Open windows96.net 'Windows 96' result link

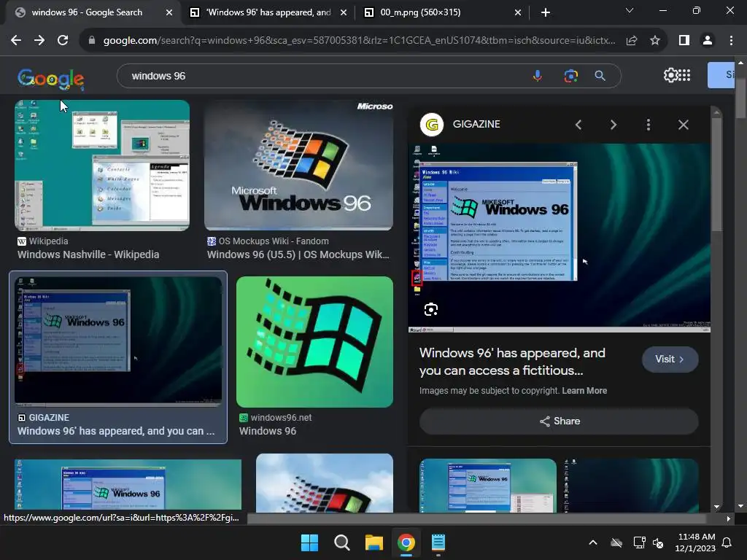(x=268, y=431)
